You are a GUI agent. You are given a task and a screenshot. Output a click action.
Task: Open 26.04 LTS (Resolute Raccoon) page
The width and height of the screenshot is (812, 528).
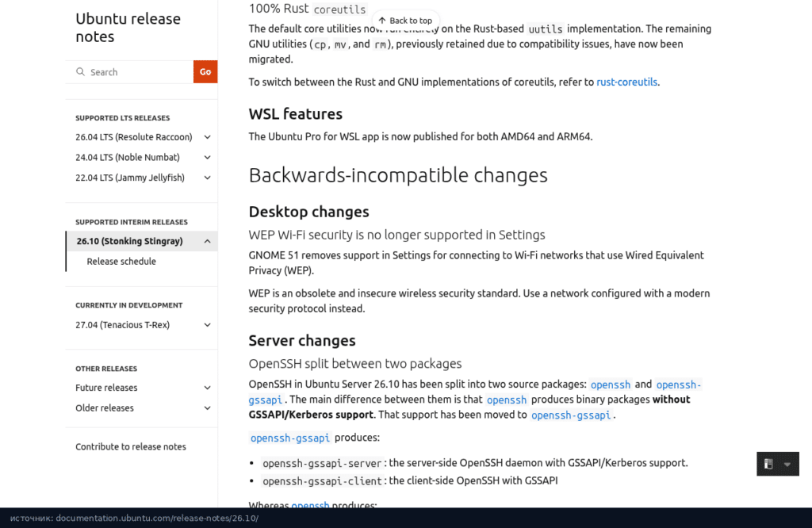[133, 137]
